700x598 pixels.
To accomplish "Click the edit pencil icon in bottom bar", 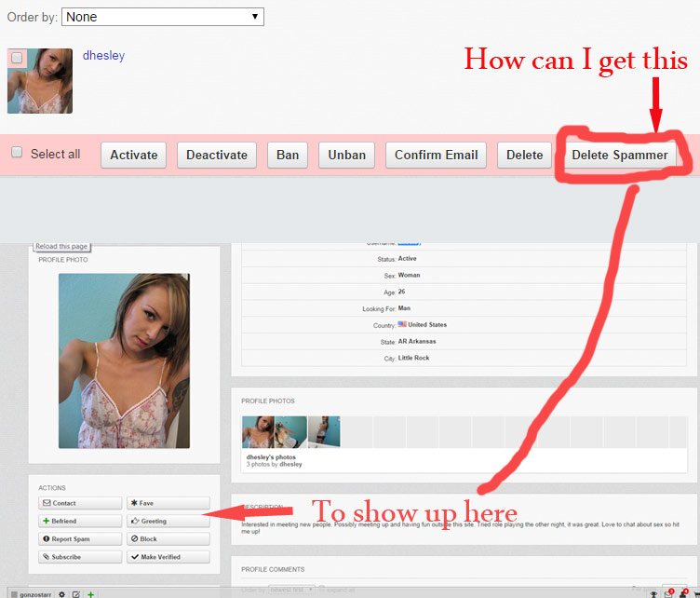I will [76, 593].
